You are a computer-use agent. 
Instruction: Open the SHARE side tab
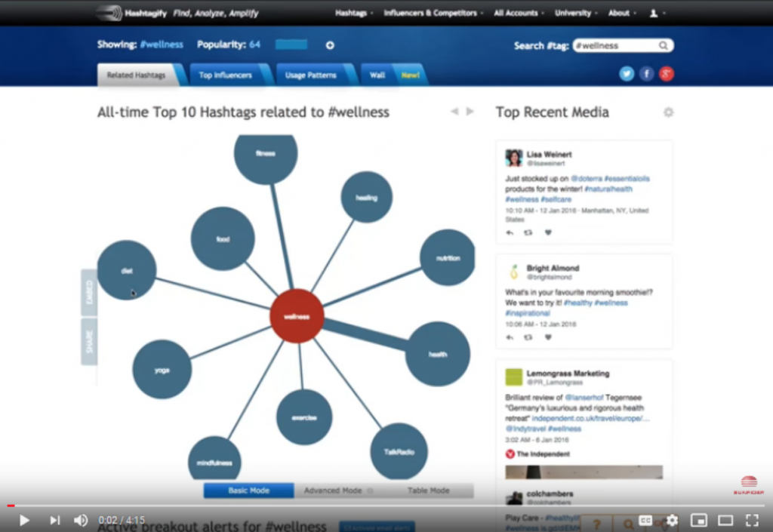tap(89, 341)
